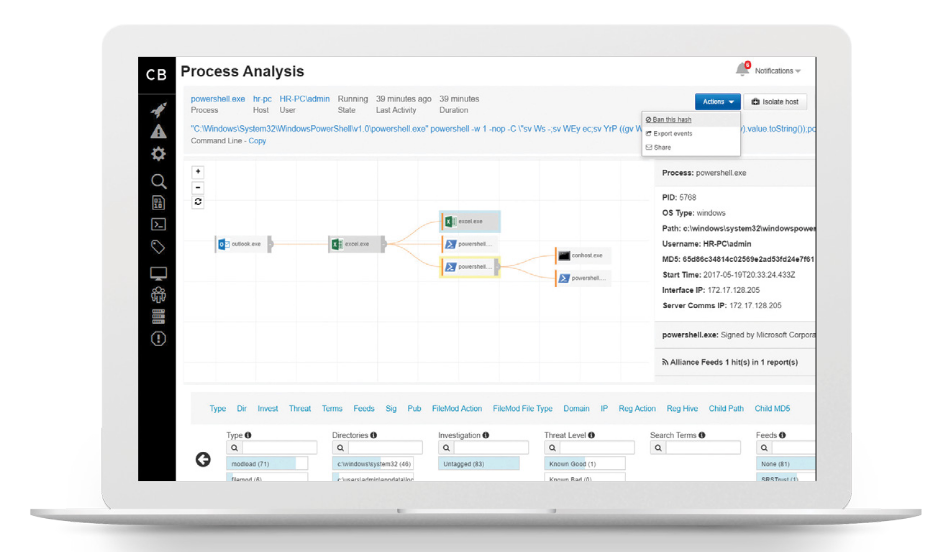
Task: Open the Actions dropdown button
Action: tap(718, 101)
